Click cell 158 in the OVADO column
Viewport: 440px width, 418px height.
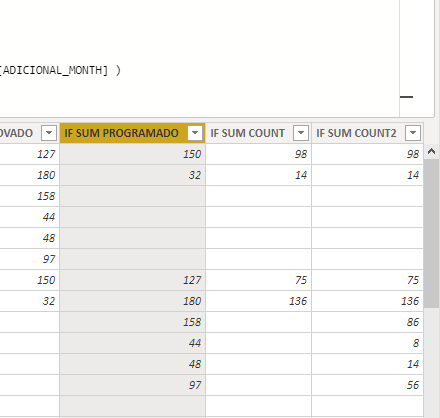[30, 196]
